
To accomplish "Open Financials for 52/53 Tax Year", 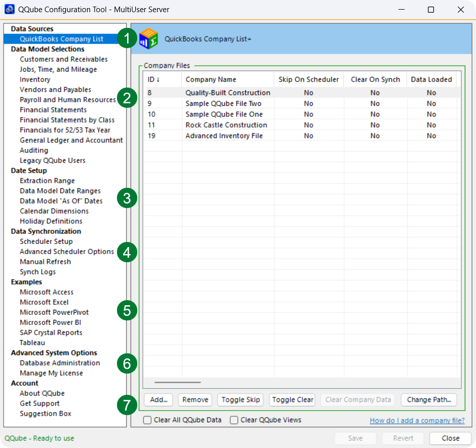I will click(x=65, y=130).
